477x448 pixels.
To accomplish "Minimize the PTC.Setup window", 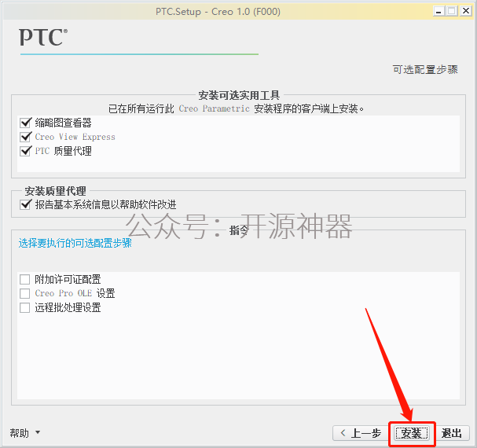I will [438, 12].
